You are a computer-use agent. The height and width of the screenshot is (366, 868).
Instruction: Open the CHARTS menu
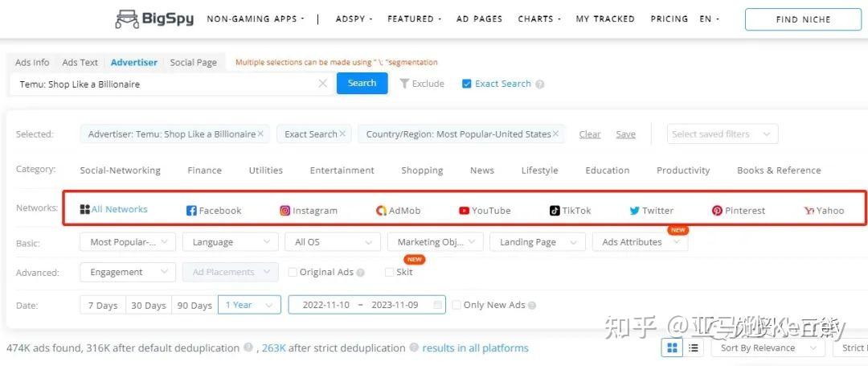539,19
